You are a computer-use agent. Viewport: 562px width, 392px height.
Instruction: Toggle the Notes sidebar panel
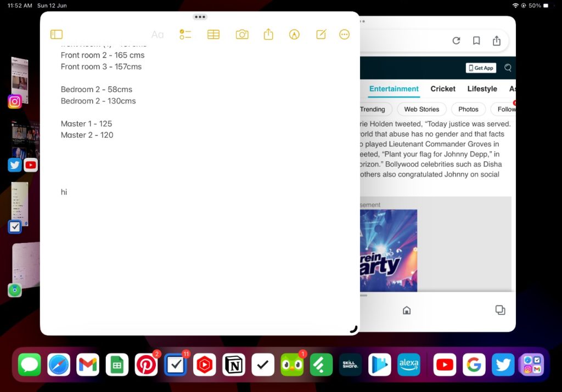pyautogui.click(x=57, y=35)
